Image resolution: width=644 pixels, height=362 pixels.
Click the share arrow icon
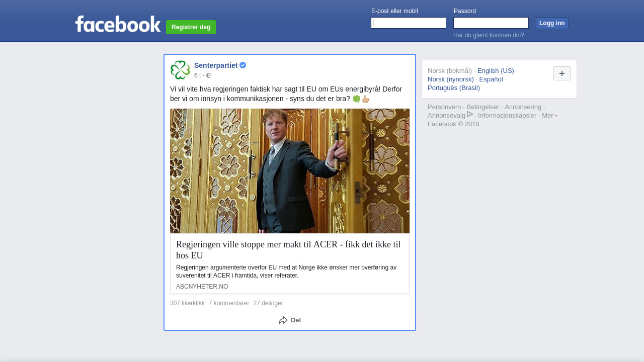(x=283, y=320)
